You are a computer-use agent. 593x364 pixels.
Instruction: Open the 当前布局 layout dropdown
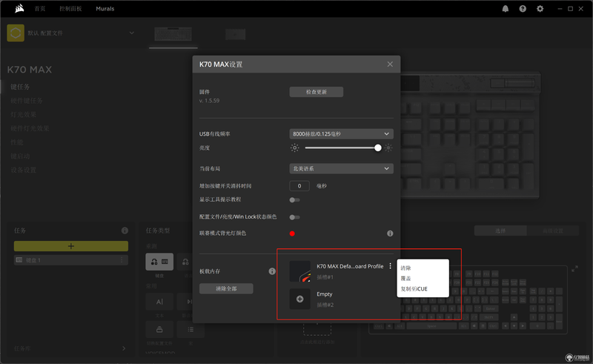pos(341,169)
